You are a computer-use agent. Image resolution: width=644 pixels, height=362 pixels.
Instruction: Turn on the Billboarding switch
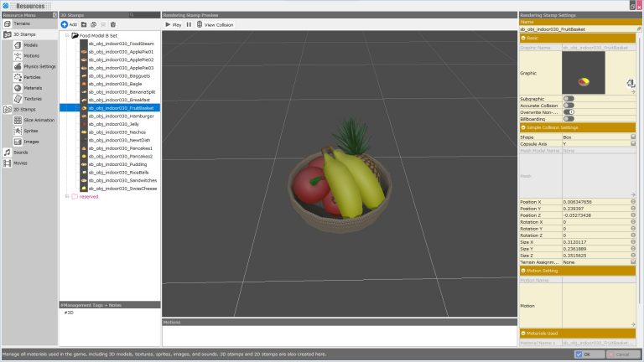[x=569, y=119]
